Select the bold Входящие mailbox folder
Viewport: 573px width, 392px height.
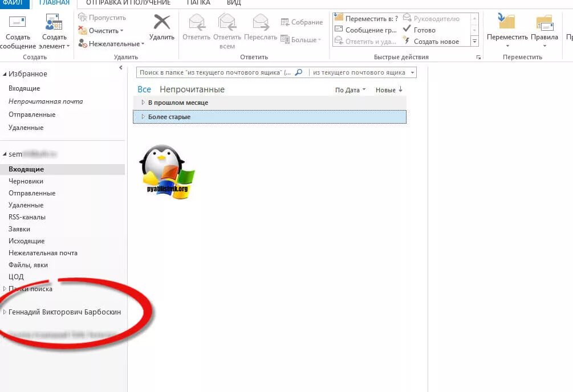coord(62,169)
